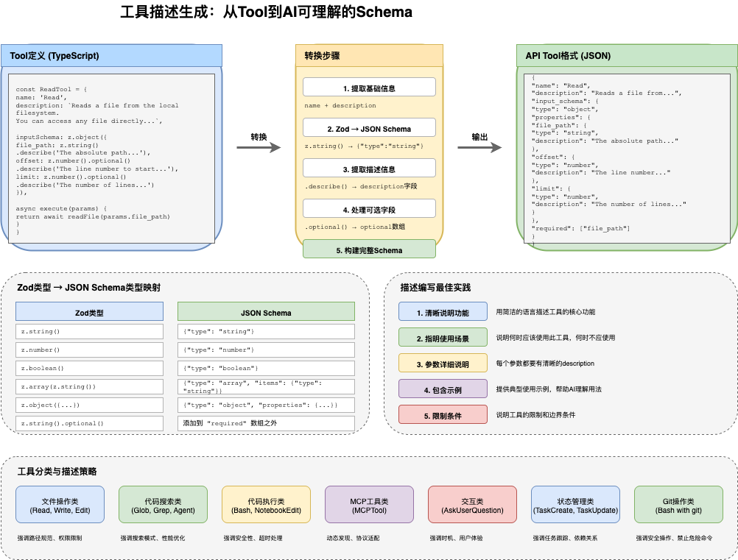Screen dimensions: 738x560
Task: Click the '描述编写最佳实践' section title
Action: [x=435, y=287]
